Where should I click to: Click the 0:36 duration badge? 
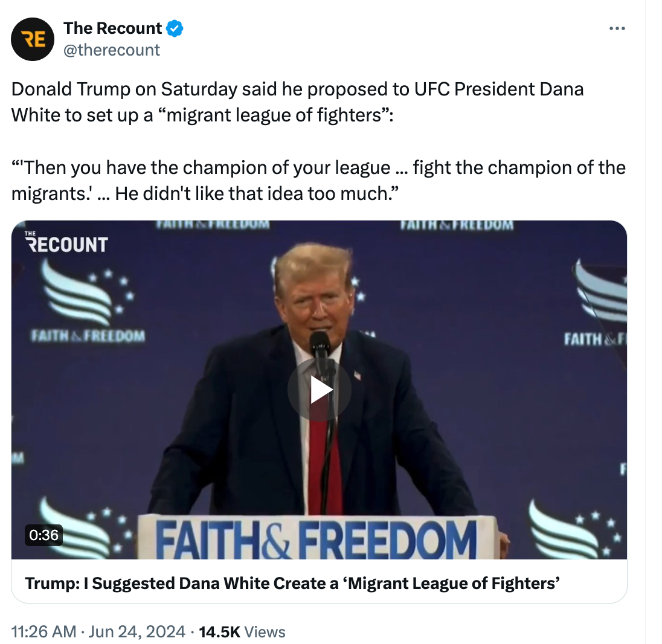[x=44, y=535]
